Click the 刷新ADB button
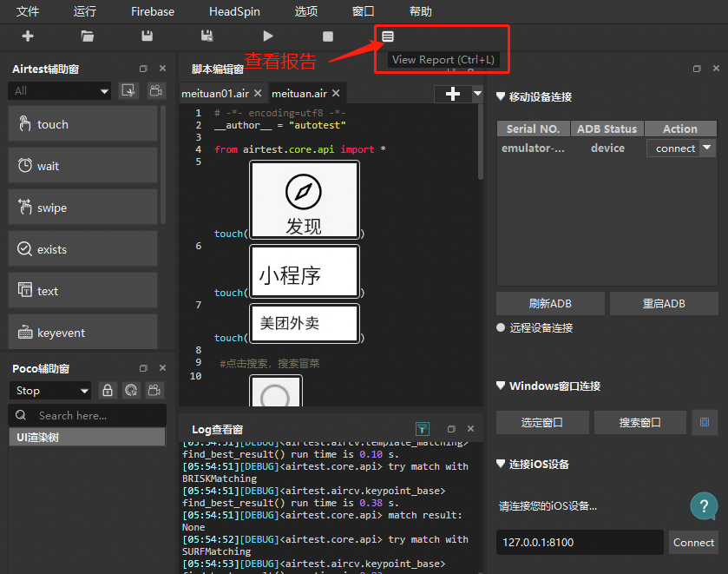Screen dimensions: 728x574 coord(550,304)
